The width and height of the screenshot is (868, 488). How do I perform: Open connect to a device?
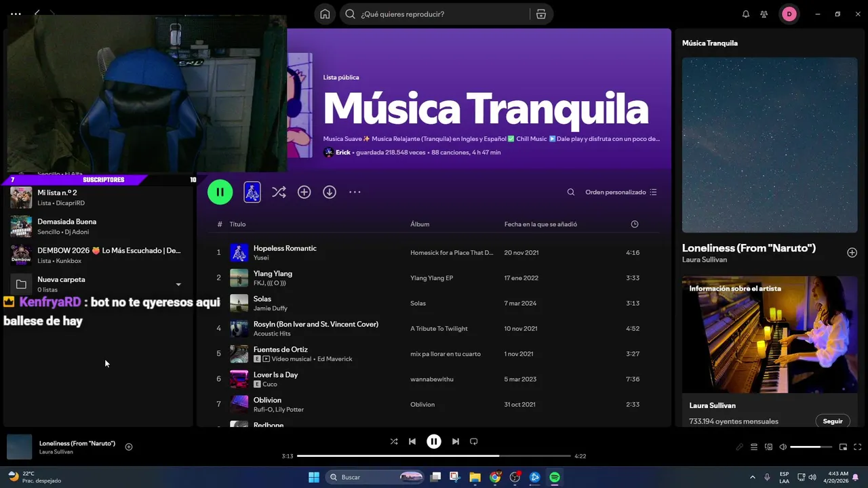point(768,447)
